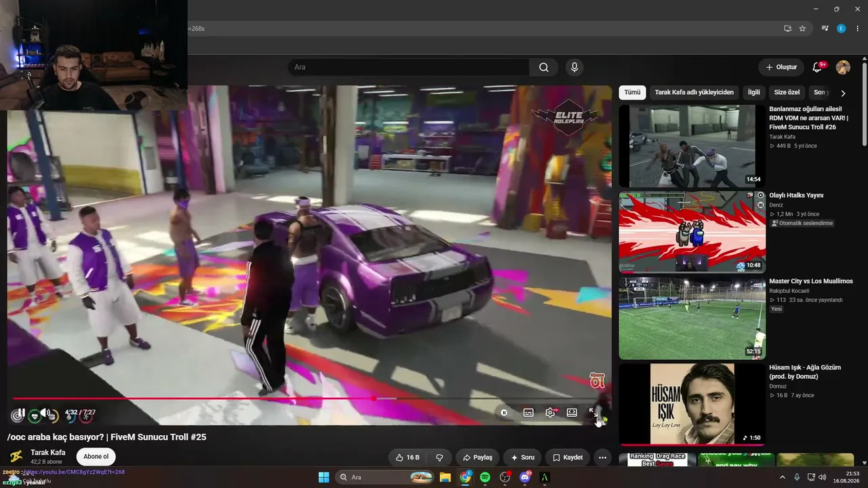This screenshot has height=488, width=868.
Task: Select the İlgili filter chip
Action: (754, 92)
